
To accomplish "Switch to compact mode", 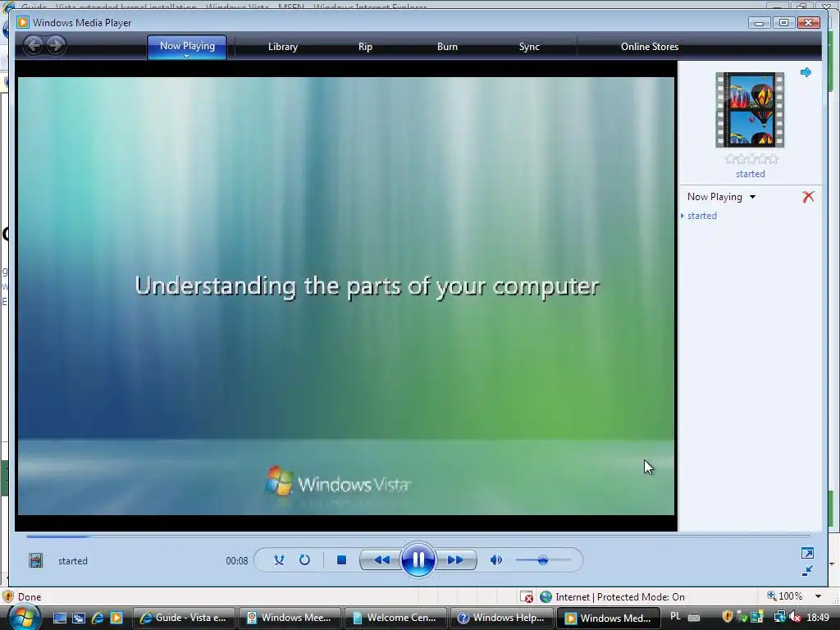I will [807, 571].
